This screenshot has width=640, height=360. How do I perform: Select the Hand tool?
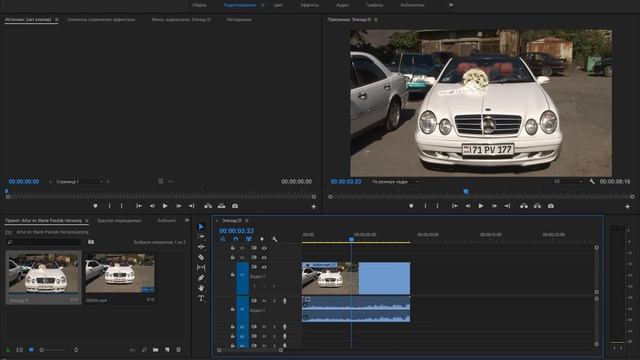tap(201, 288)
